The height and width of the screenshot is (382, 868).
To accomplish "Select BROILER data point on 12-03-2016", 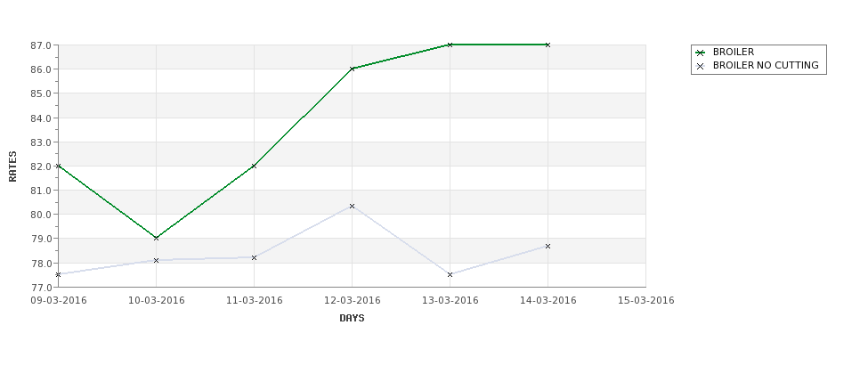I will (x=352, y=69).
